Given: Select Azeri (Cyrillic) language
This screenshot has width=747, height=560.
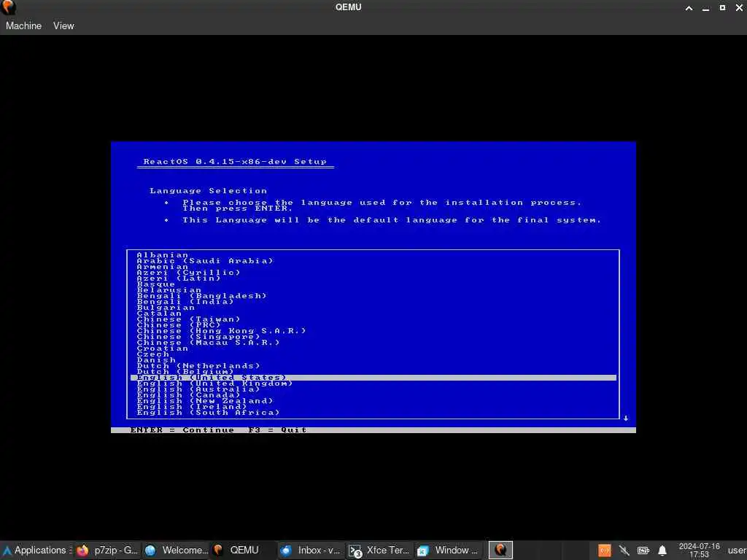Looking at the screenshot, I should (188, 273).
